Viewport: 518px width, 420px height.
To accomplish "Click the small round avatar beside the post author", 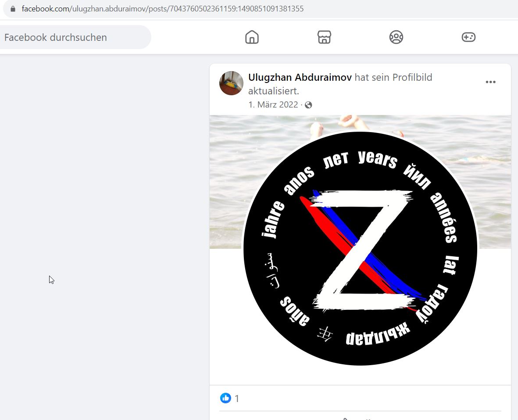I will (231, 83).
